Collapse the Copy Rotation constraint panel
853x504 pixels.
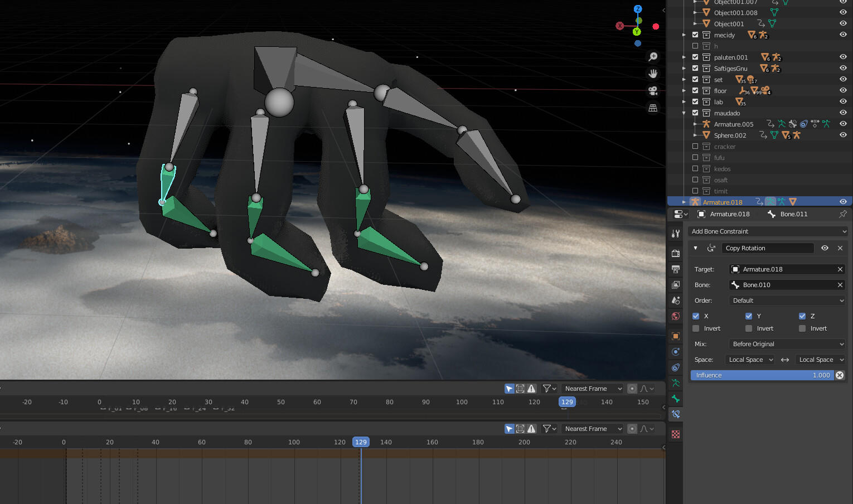[x=695, y=248]
